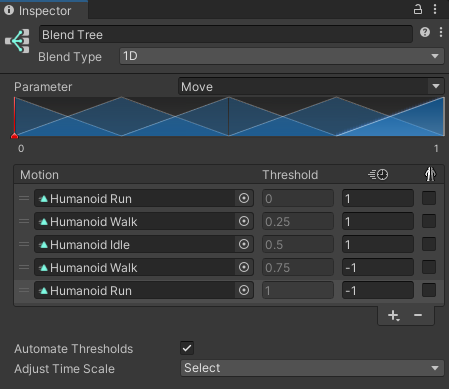Toggle mirror for Humanoid Walk 0.25 row

tap(429, 221)
